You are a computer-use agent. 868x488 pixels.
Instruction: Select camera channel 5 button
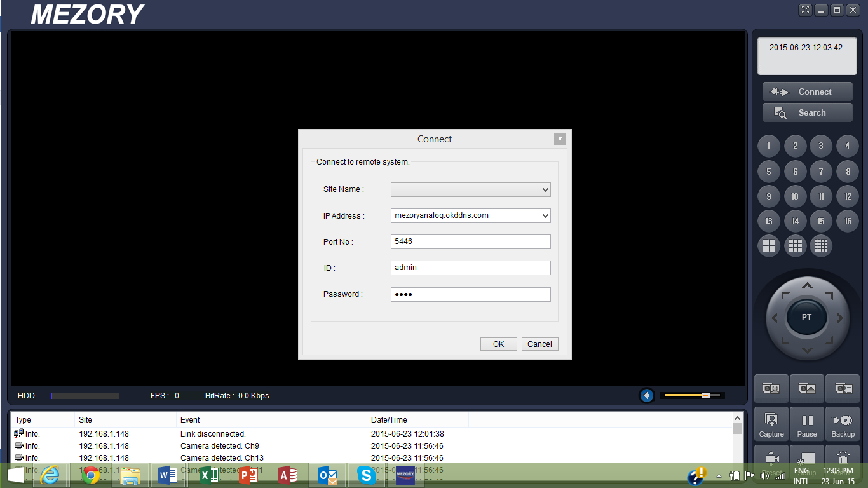coord(769,172)
